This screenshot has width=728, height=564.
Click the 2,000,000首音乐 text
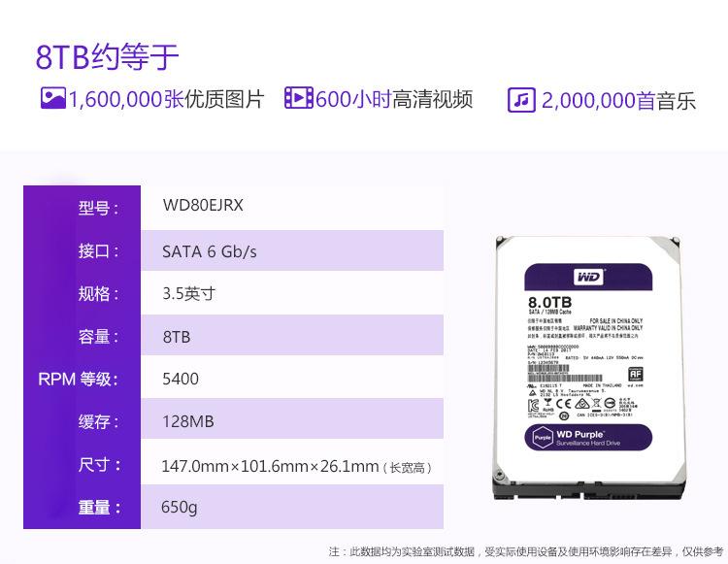pyautogui.click(x=618, y=101)
